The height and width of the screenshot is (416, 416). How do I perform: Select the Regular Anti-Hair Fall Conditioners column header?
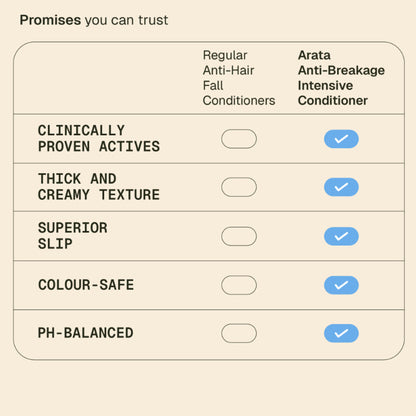(x=239, y=78)
